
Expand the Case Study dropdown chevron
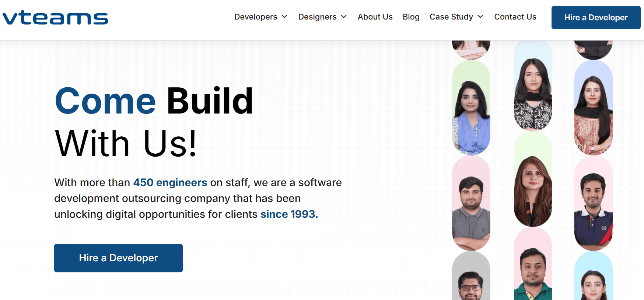pyautogui.click(x=480, y=17)
